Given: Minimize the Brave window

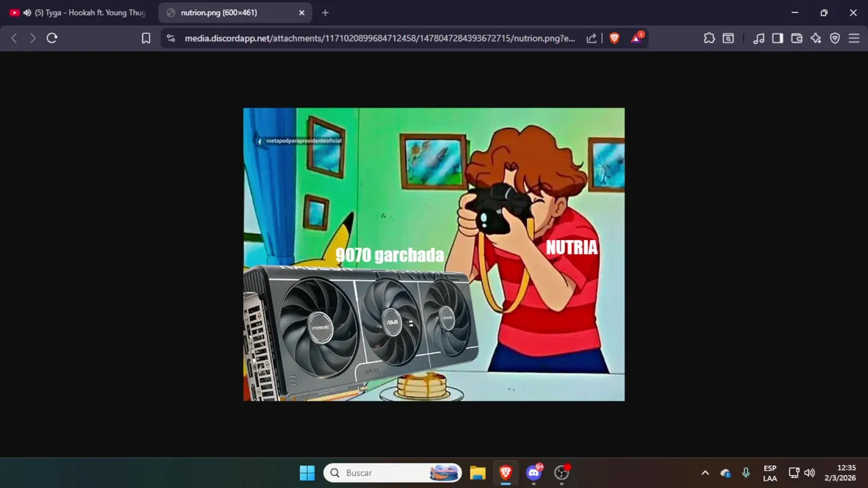Looking at the screenshot, I should pos(795,13).
